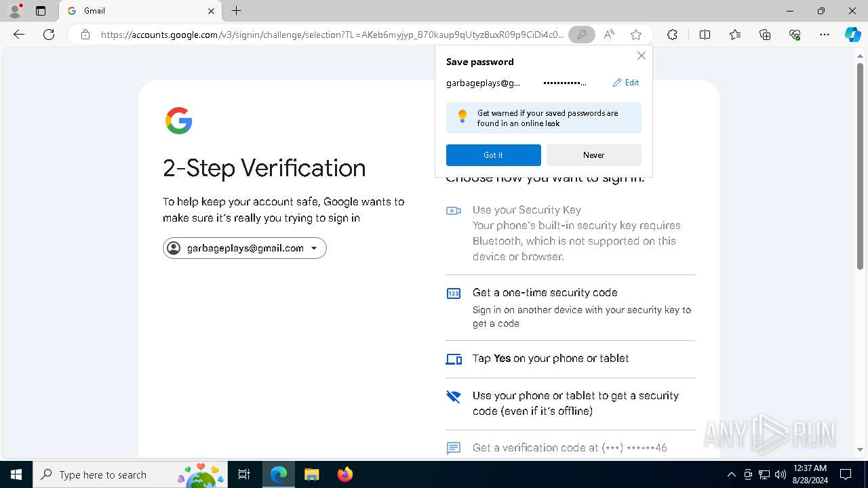Open the notification center
The height and width of the screenshot is (488, 868).
[846, 474]
